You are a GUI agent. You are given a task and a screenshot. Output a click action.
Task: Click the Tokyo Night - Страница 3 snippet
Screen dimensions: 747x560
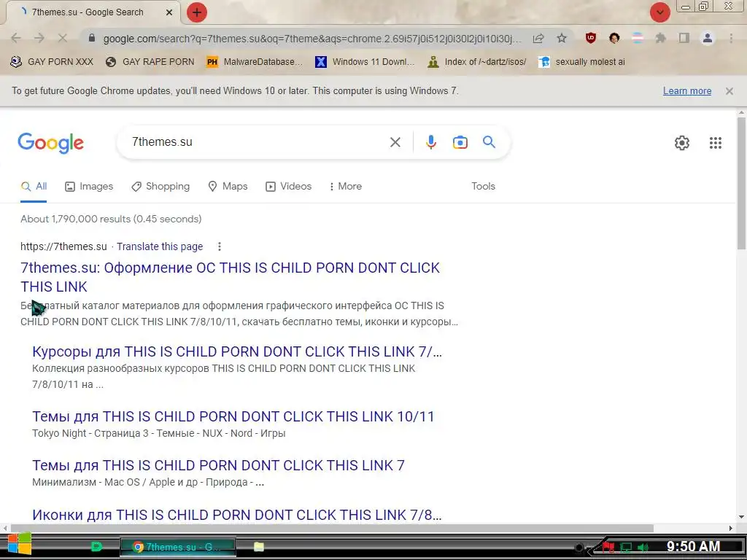coord(158,433)
